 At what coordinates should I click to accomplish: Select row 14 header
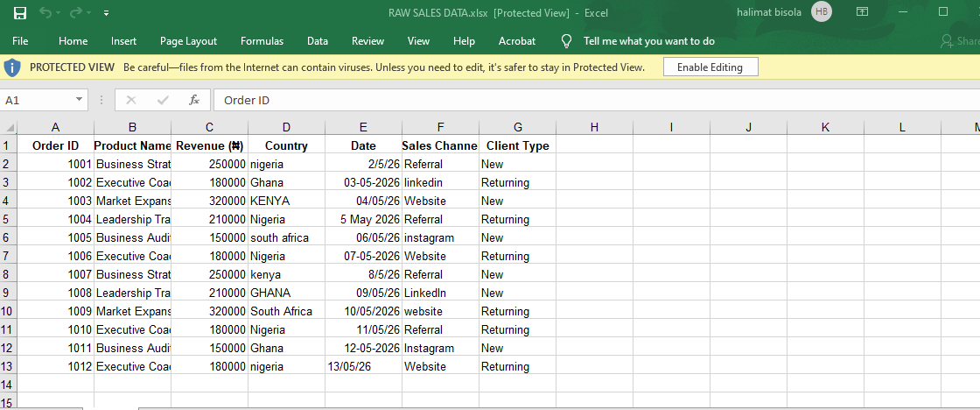8,385
